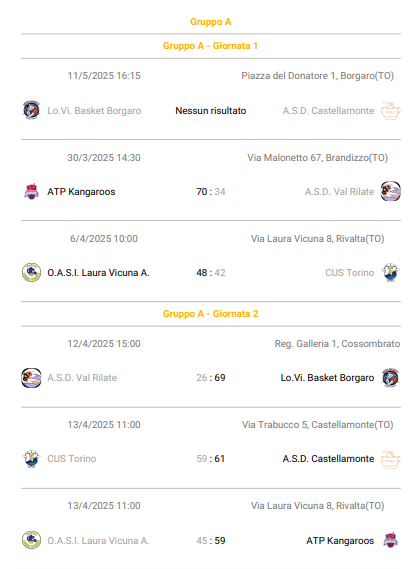Click A.S.D. Val Rilate logo in Giornata 2
Viewport: 417px width, 569px height.
31,378
